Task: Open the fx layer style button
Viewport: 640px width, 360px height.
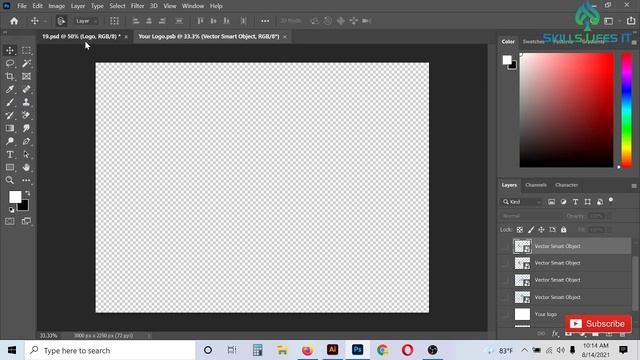Action: [555, 334]
